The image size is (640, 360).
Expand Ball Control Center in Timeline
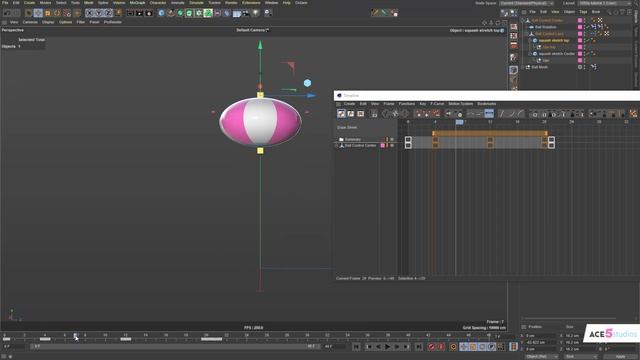click(x=337, y=146)
